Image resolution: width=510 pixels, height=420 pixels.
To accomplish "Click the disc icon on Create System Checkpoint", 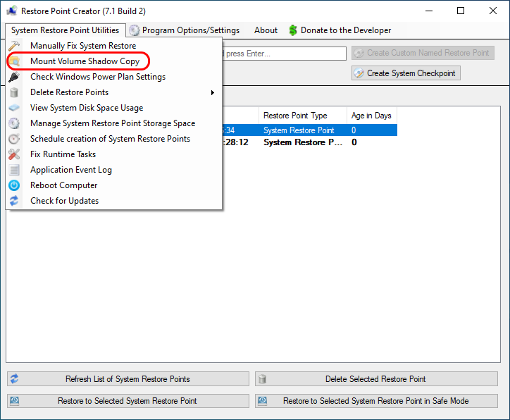I will click(x=359, y=73).
